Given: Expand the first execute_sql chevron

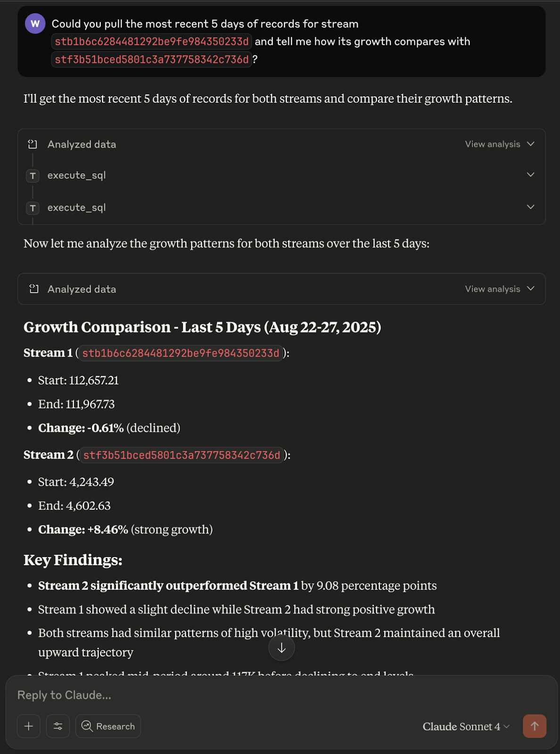Looking at the screenshot, I should 530,175.
